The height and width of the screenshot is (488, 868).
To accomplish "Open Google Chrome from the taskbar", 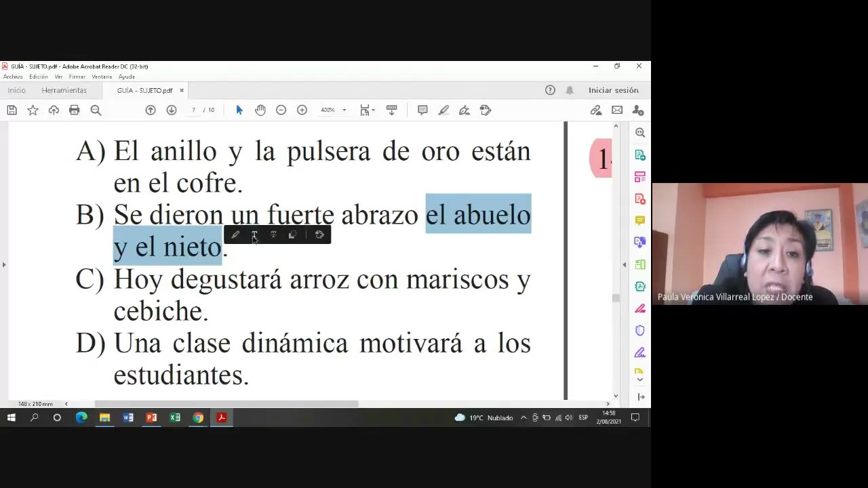I will tap(198, 418).
